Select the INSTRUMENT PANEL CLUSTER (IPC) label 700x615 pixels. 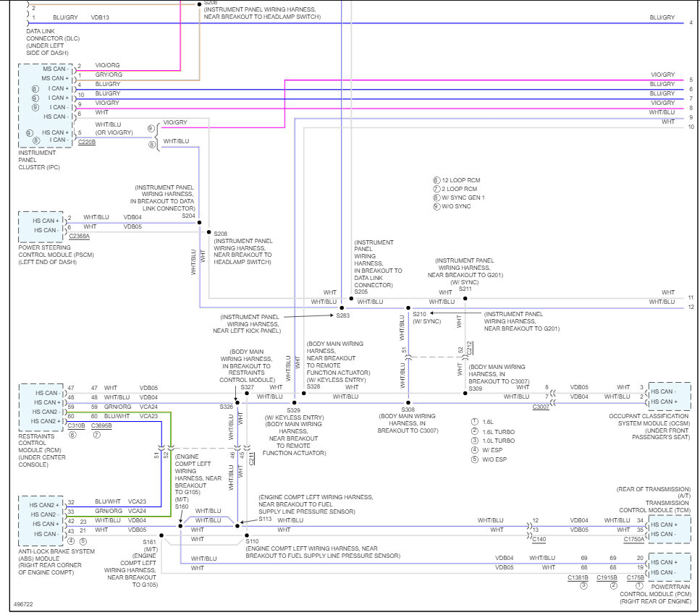click(39, 160)
